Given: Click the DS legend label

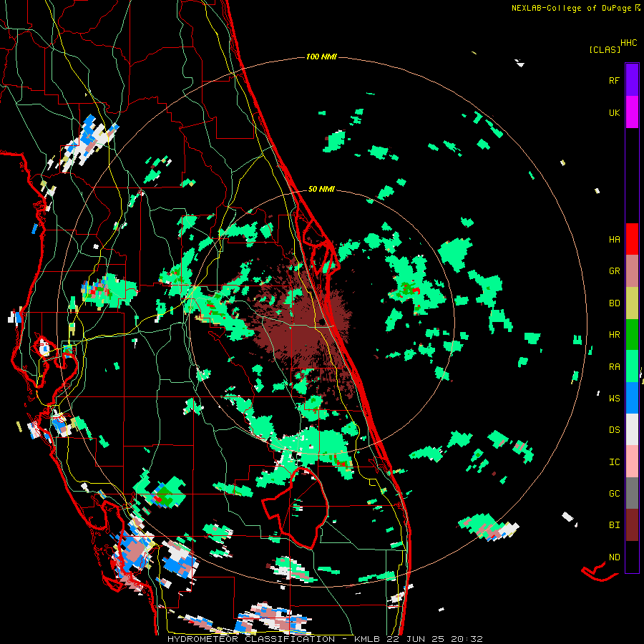Looking at the screenshot, I should point(614,430).
